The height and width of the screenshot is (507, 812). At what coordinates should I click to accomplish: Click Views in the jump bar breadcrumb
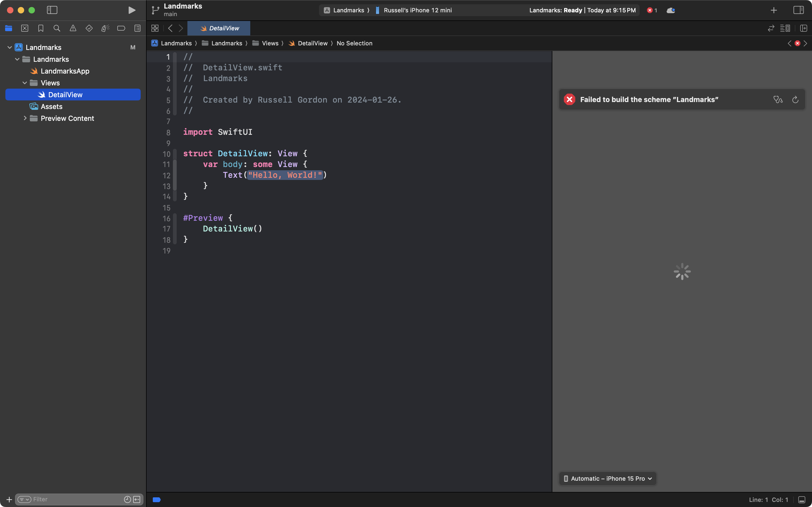click(270, 43)
